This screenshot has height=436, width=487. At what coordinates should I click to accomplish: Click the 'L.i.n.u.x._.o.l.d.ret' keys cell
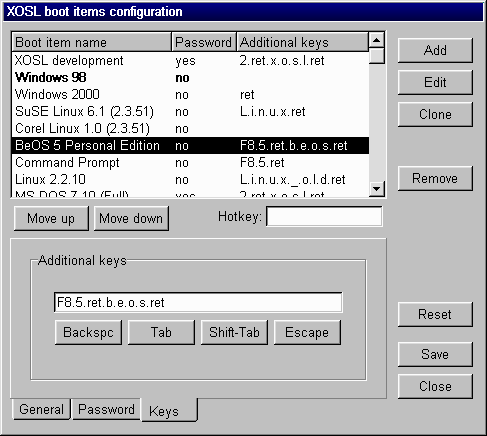point(293,180)
